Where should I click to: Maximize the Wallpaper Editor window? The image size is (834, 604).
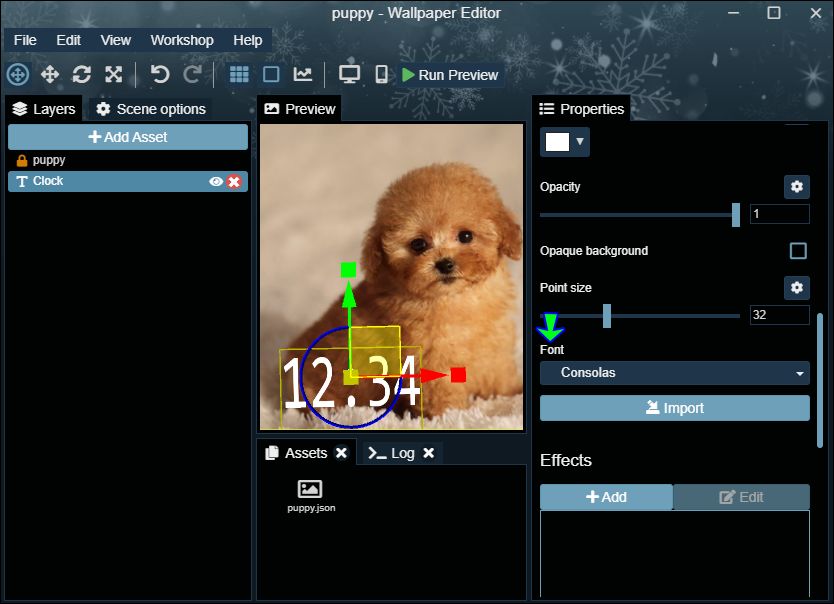[x=774, y=13]
